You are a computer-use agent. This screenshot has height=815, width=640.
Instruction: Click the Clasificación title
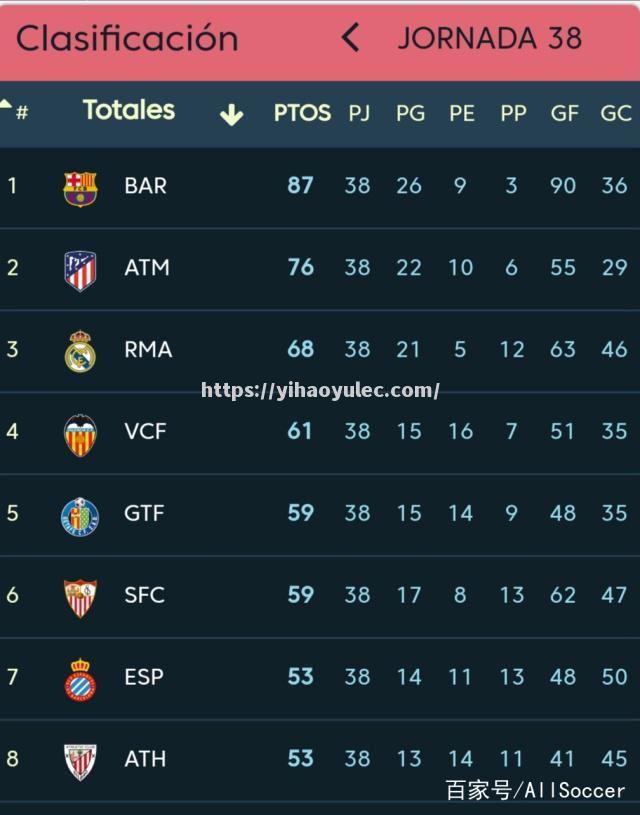tap(127, 38)
